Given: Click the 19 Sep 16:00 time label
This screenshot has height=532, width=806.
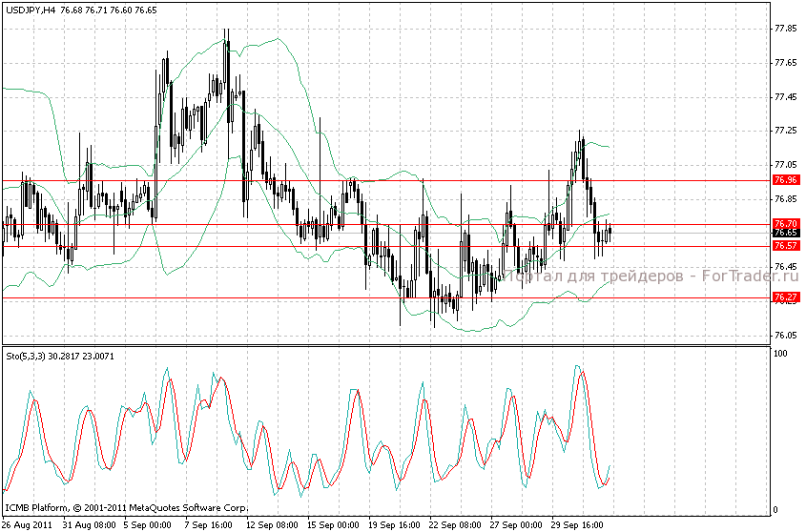Looking at the screenshot, I should pyautogui.click(x=392, y=525).
